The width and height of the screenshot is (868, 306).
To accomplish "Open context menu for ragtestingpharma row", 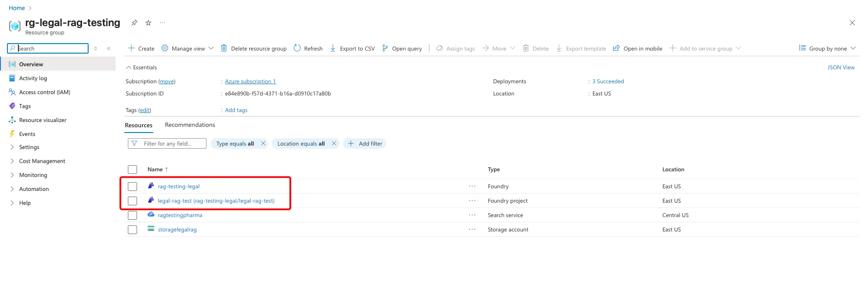I will (x=472, y=215).
